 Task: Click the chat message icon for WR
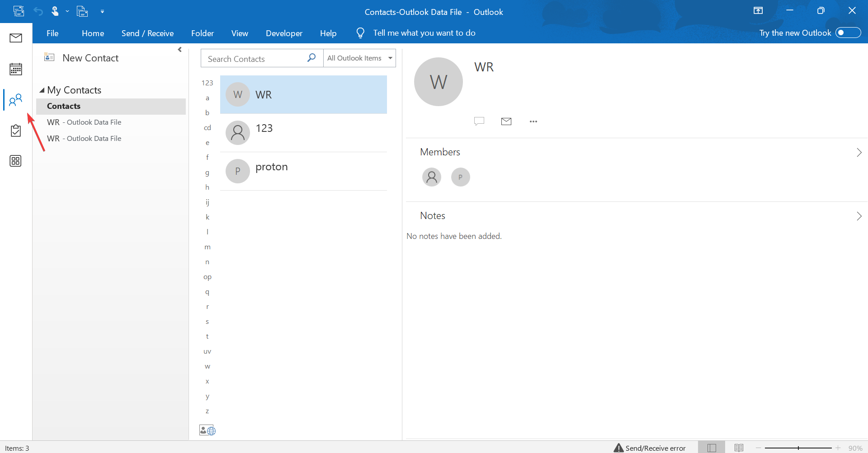pyautogui.click(x=479, y=121)
